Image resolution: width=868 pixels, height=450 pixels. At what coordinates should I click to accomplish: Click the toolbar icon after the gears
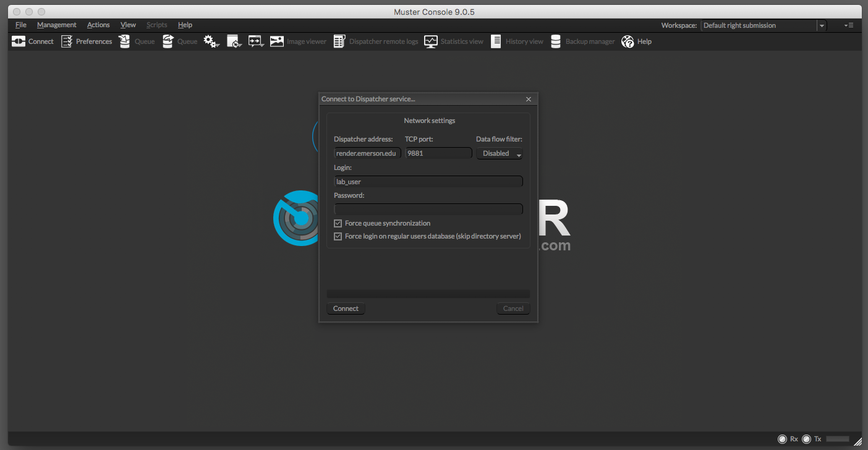[234, 41]
